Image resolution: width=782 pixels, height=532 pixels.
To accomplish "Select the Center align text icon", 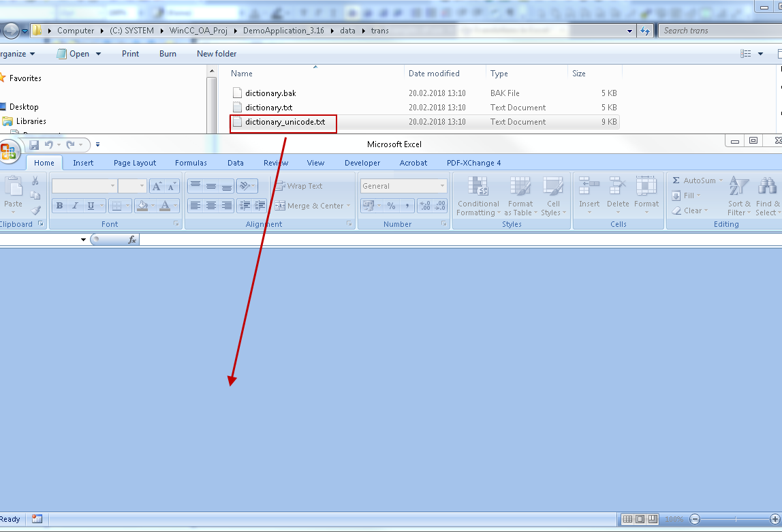I will click(x=211, y=206).
